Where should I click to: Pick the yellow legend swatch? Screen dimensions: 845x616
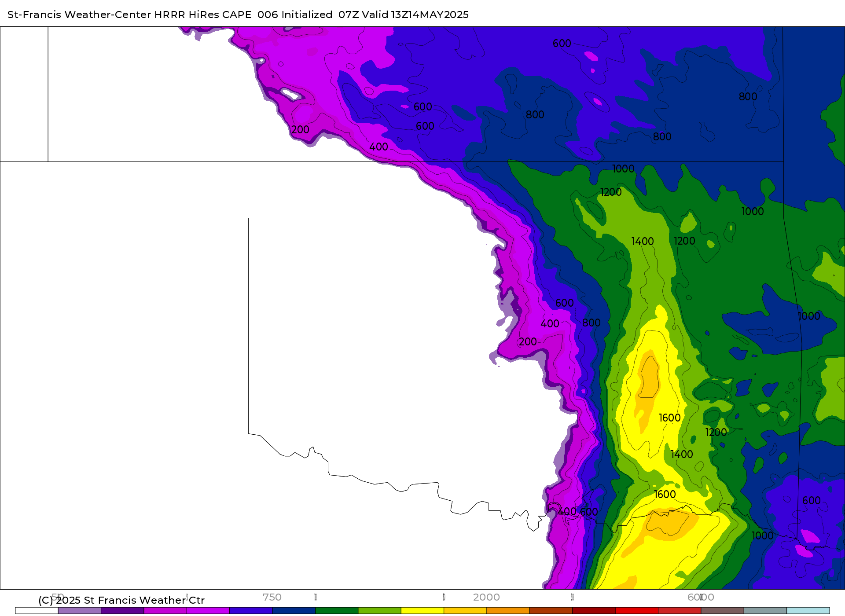422,611
